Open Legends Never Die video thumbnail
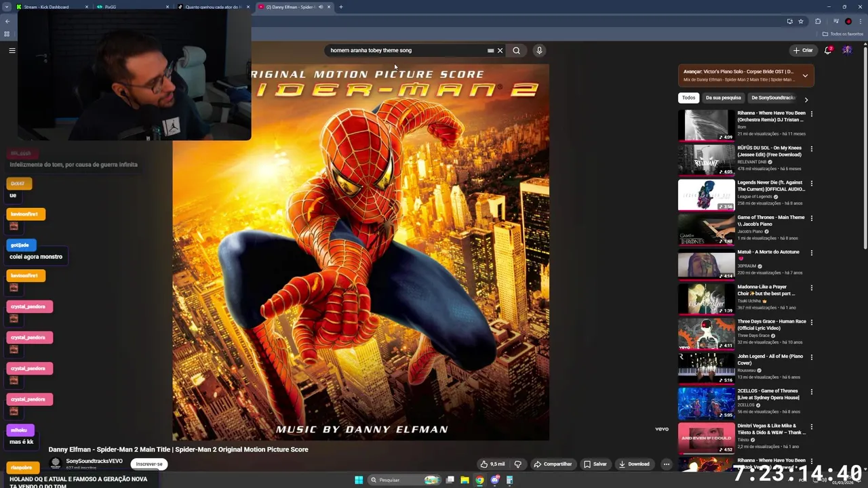Viewport: 868px width, 488px height. click(707, 195)
